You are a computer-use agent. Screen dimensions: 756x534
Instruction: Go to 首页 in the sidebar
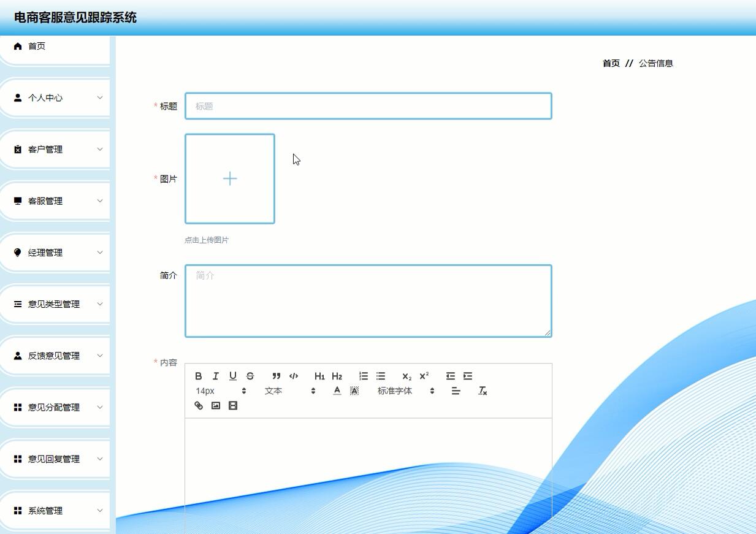pos(55,46)
